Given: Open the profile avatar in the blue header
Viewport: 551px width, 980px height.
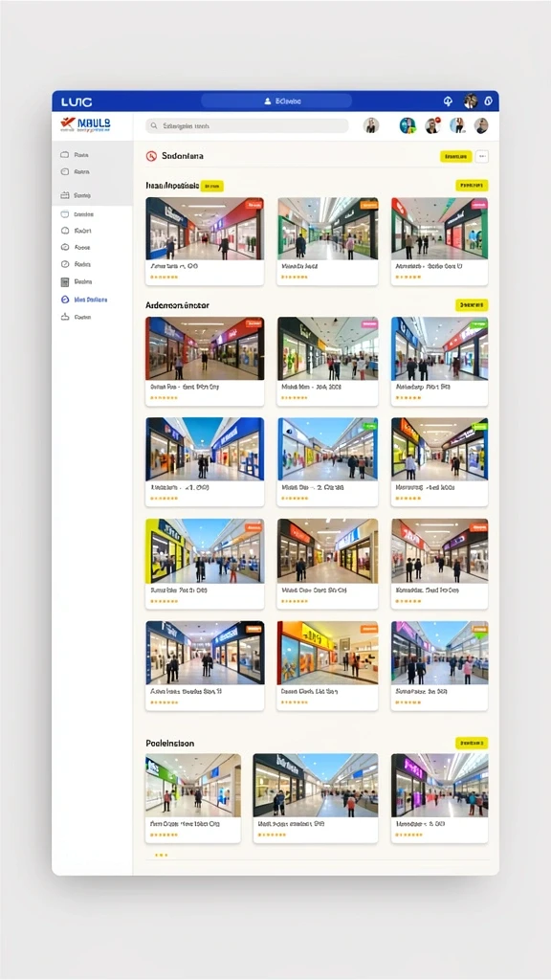Looking at the screenshot, I should [470, 101].
